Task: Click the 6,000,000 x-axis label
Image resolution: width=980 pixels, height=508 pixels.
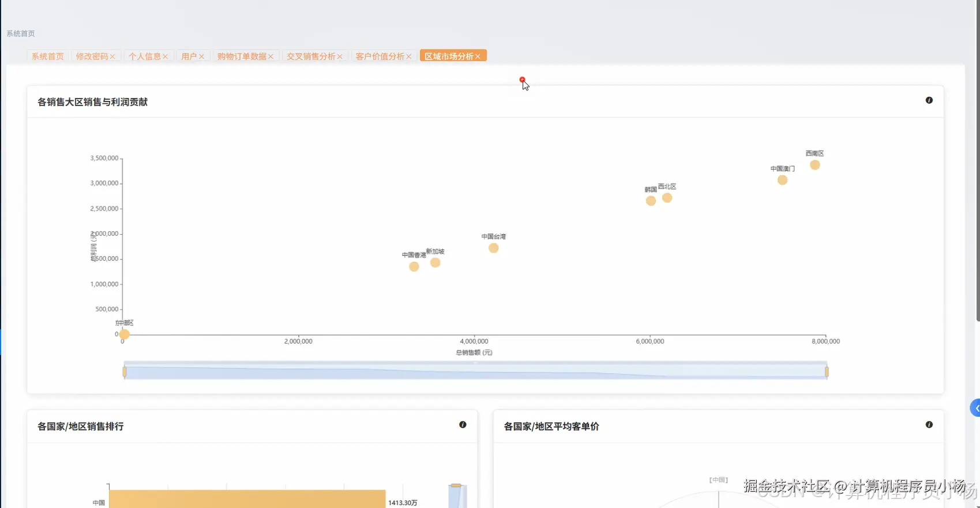Action: click(x=650, y=341)
